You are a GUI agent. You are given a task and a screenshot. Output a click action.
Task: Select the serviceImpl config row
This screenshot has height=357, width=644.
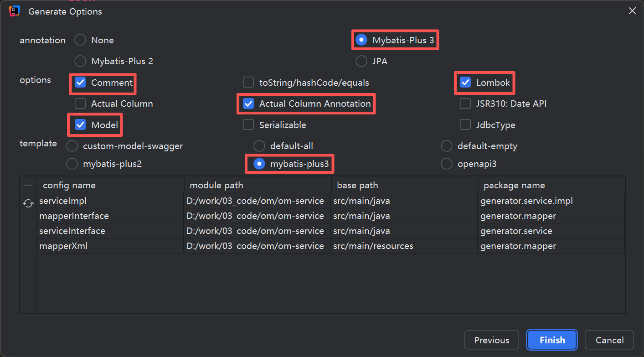click(331, 201)
